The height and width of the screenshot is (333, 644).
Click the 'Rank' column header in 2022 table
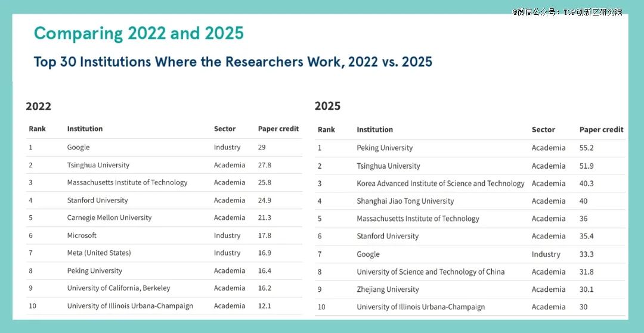point(38,129)
